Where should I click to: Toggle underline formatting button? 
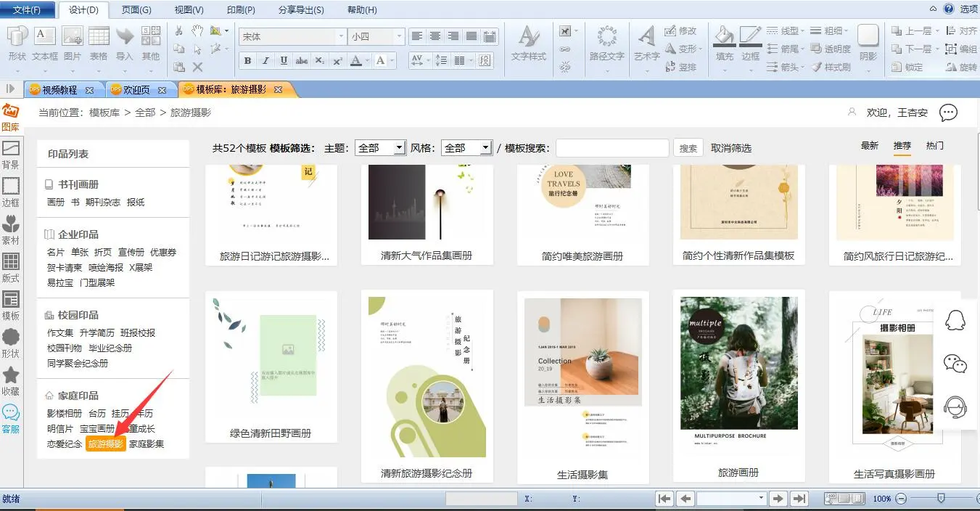tap(284, 61)
